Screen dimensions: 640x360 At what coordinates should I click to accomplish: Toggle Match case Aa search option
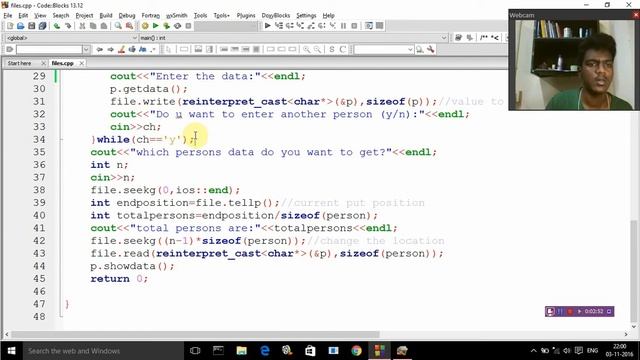(142, 49)
